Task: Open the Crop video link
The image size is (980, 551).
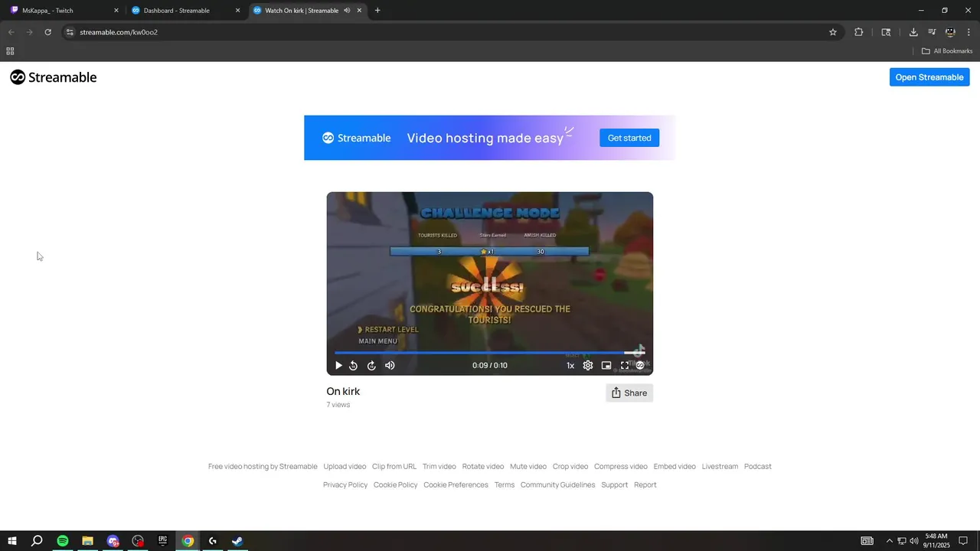Action: [570, 466]
